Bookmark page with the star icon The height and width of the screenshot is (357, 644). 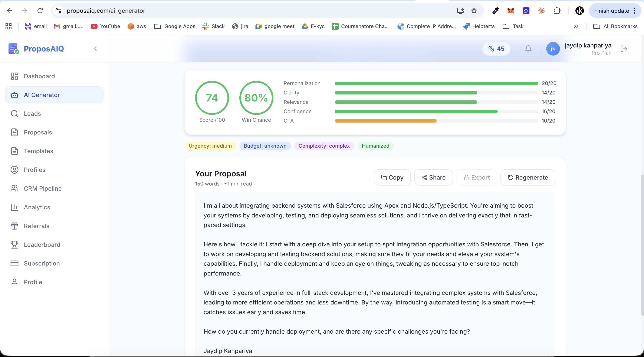[474, 11]
